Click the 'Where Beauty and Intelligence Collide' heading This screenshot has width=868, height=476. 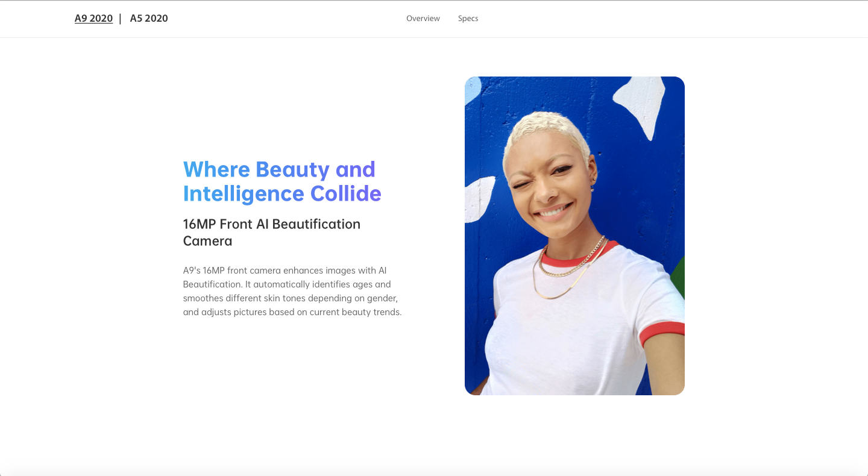click(x=282, y=181)
